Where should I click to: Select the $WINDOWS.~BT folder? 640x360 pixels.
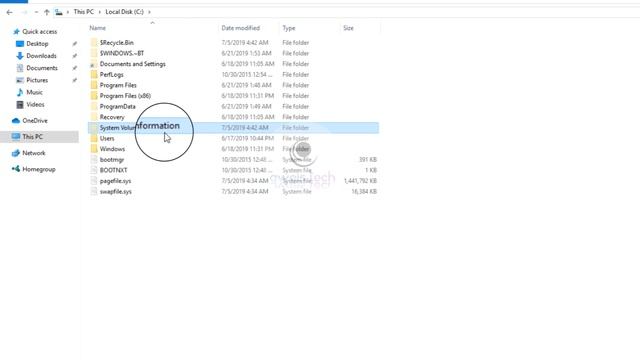122,53
